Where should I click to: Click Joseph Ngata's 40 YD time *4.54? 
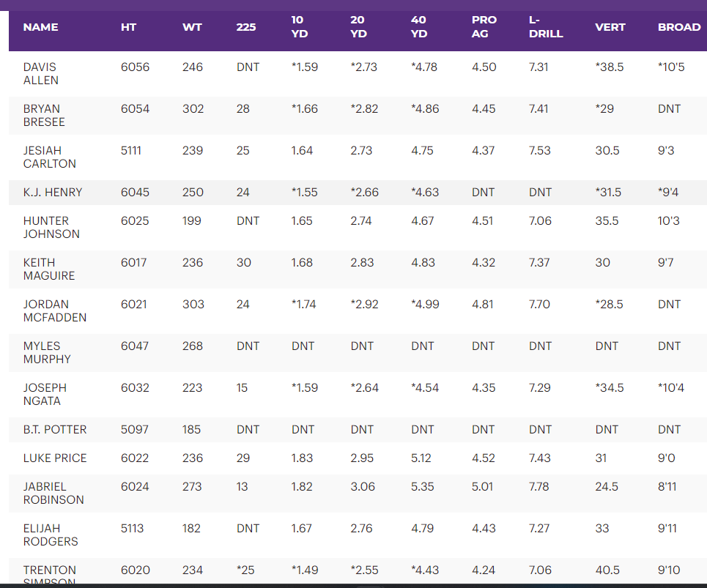[425, 388]
